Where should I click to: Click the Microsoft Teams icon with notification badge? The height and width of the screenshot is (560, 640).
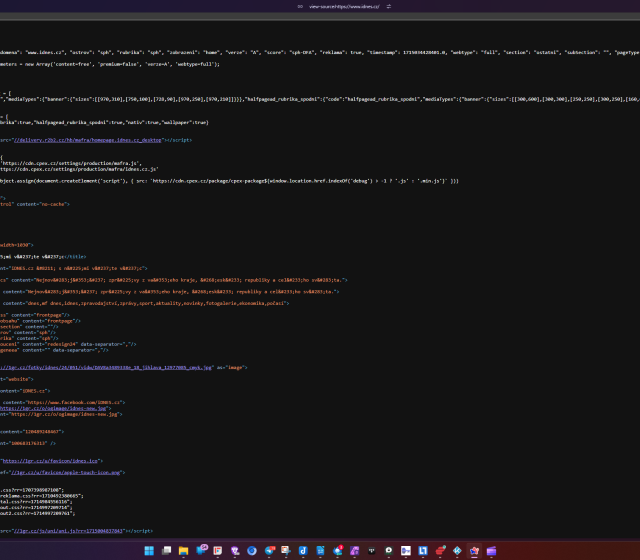(x=202, y=550)
